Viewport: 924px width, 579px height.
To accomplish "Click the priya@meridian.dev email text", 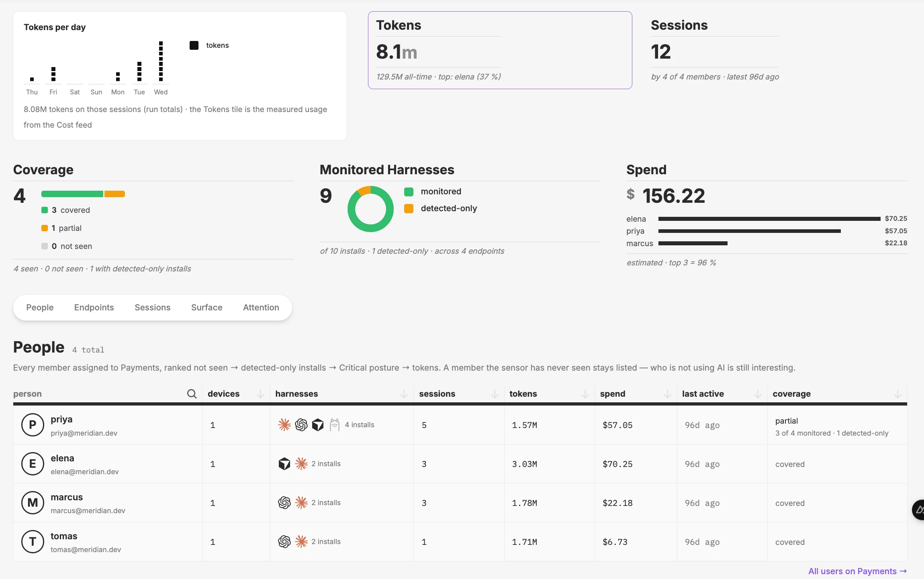I will pyautogui.click(x=84, y=433).
